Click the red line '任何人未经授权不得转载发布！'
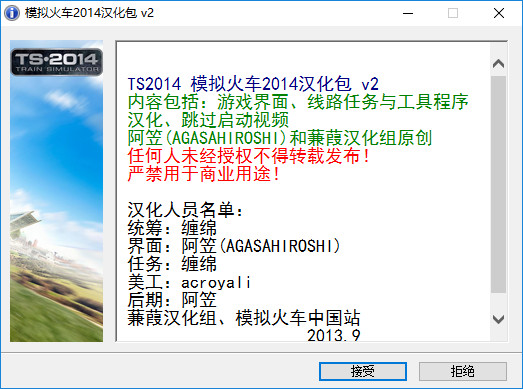The image size is (523, 389). (249, 156)
